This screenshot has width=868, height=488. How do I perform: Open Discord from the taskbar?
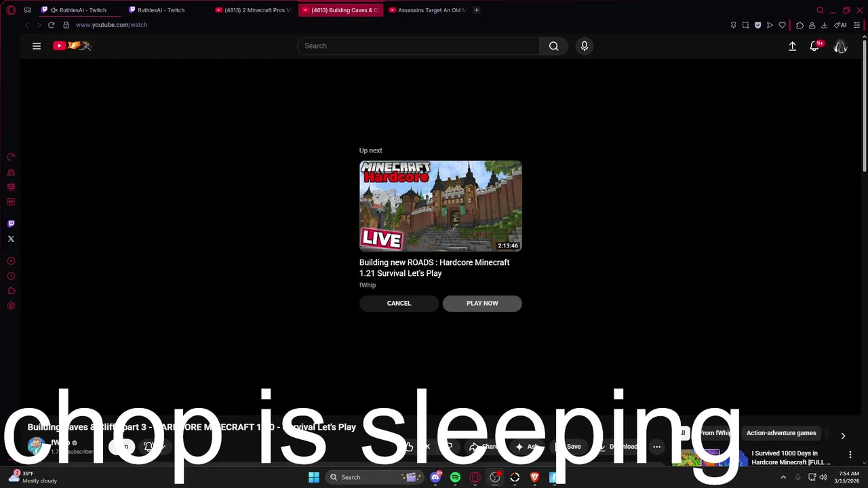pos(435,477)
